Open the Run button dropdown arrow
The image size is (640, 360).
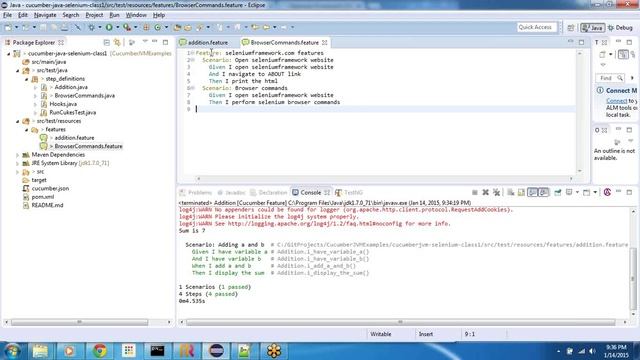[118, 27]
